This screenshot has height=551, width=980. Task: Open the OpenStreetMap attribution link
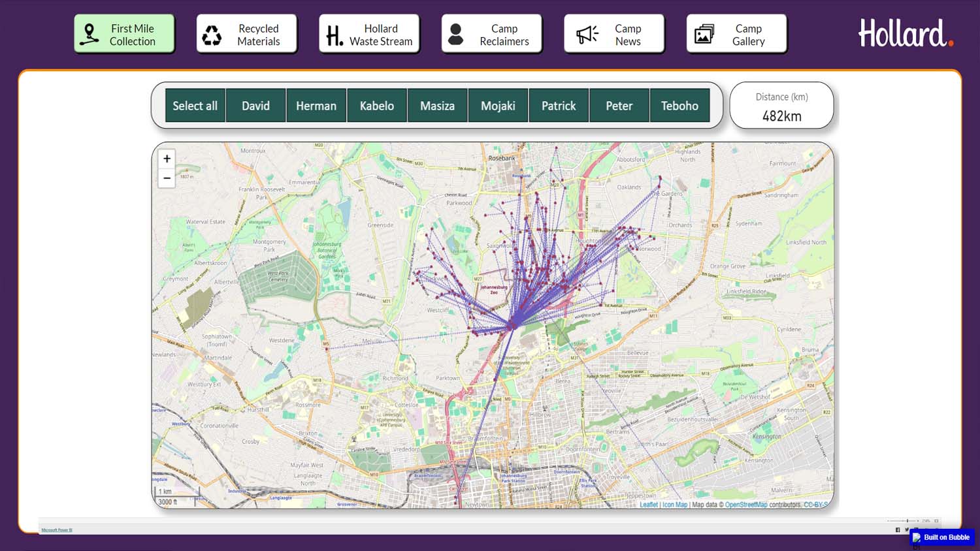pos(745,505)
